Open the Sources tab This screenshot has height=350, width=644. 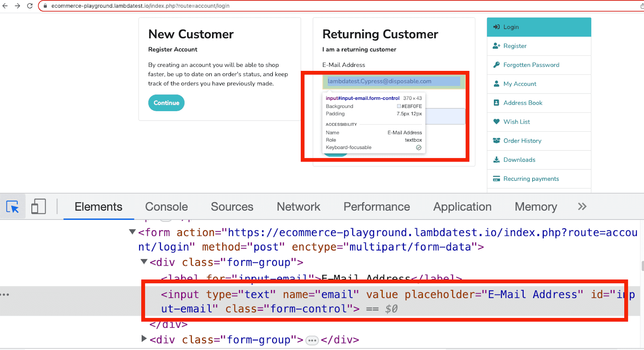pyautogui.click(x=232, y=207)
